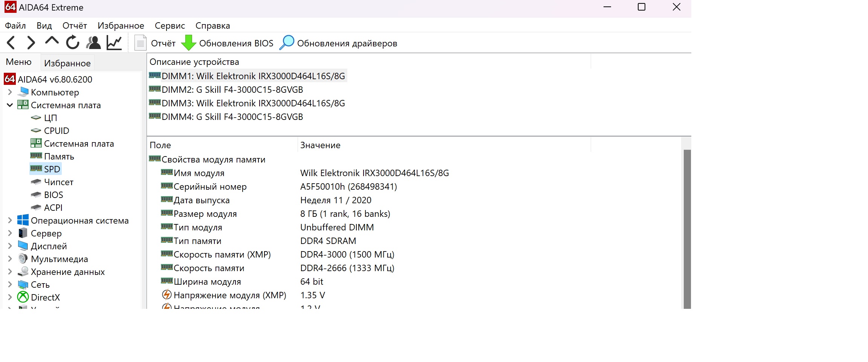
Task: Sort by the Поле column header
Action: (222, 145)
